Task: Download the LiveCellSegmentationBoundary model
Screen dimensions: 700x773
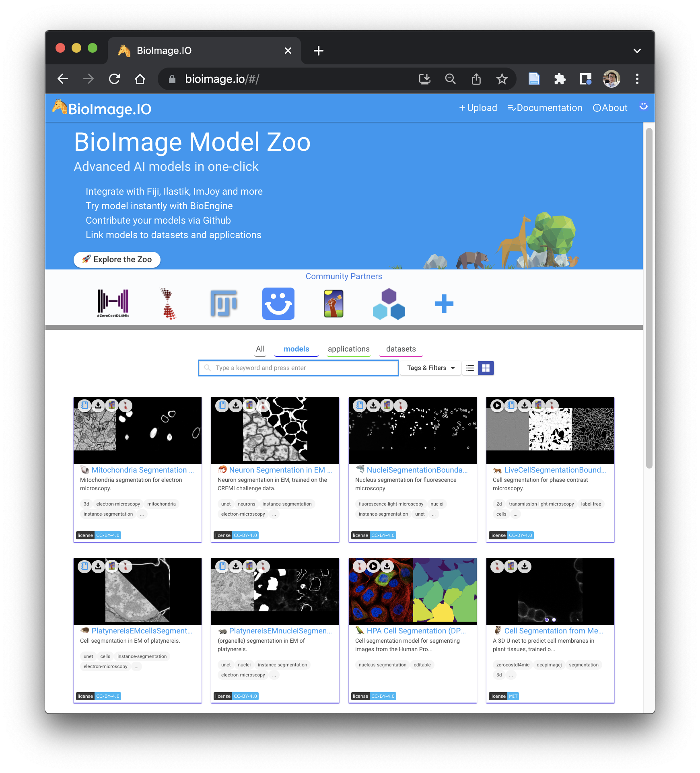Action: click(525, 405)
